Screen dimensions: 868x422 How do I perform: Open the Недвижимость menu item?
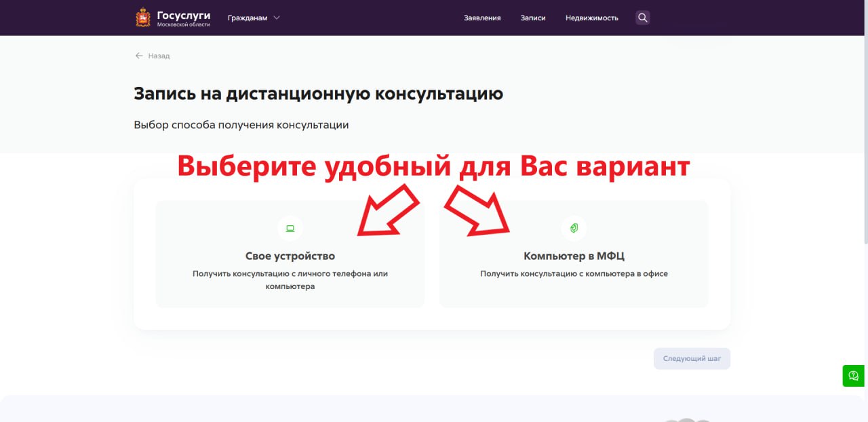pyautogui.click(x=591, y=18)
